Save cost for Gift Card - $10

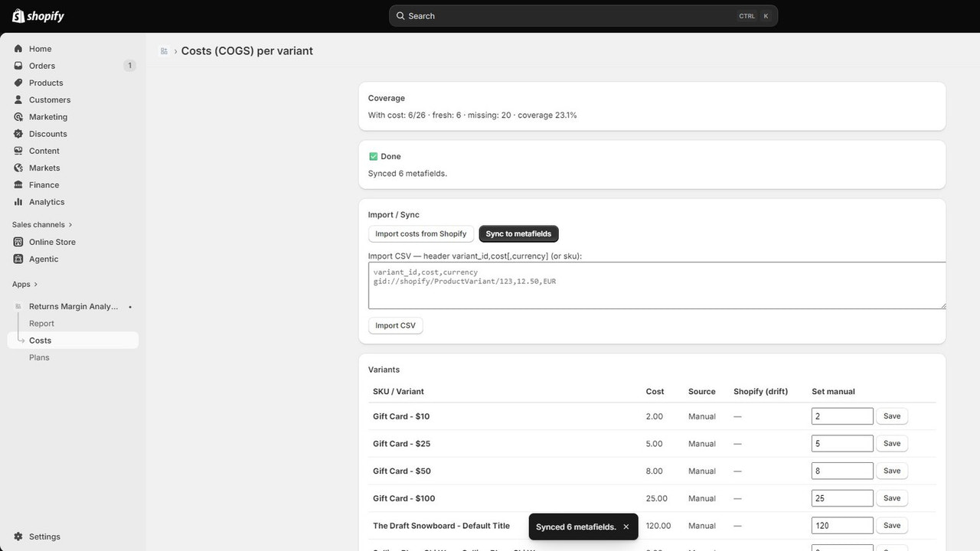(x=892, y=416)
